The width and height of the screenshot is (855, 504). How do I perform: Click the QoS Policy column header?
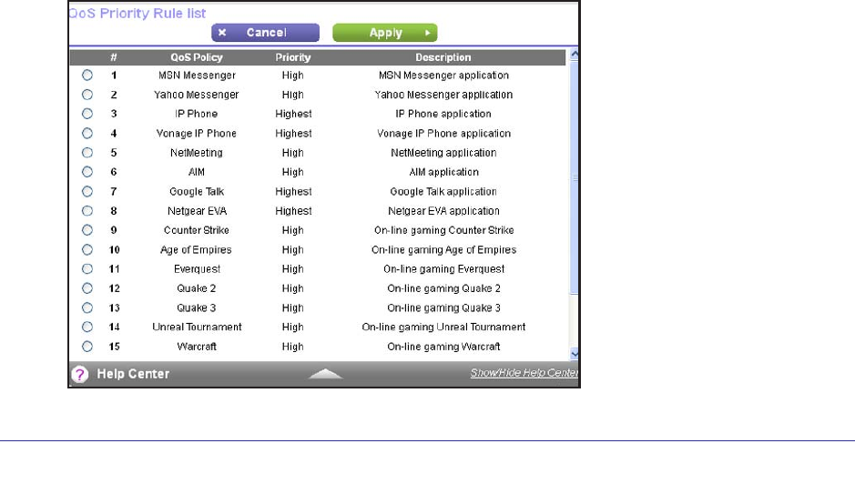197,57
